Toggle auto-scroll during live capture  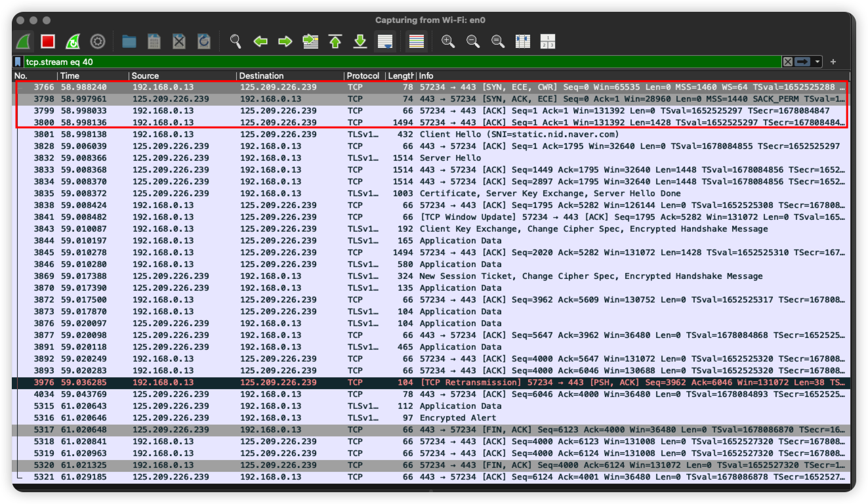(385, 41)
